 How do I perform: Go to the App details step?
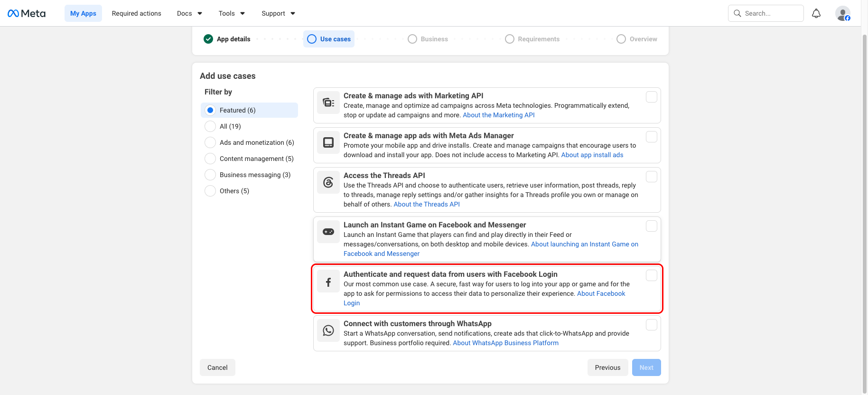coord(227,39)
